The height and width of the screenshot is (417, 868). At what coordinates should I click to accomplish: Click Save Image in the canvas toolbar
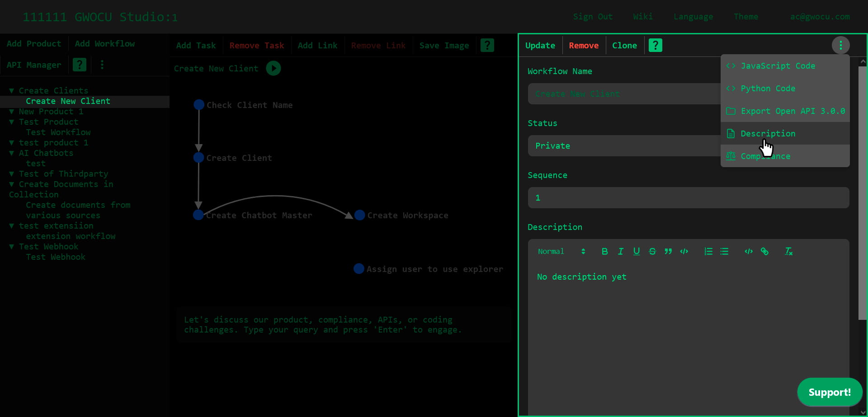click(x=444, y=45)
